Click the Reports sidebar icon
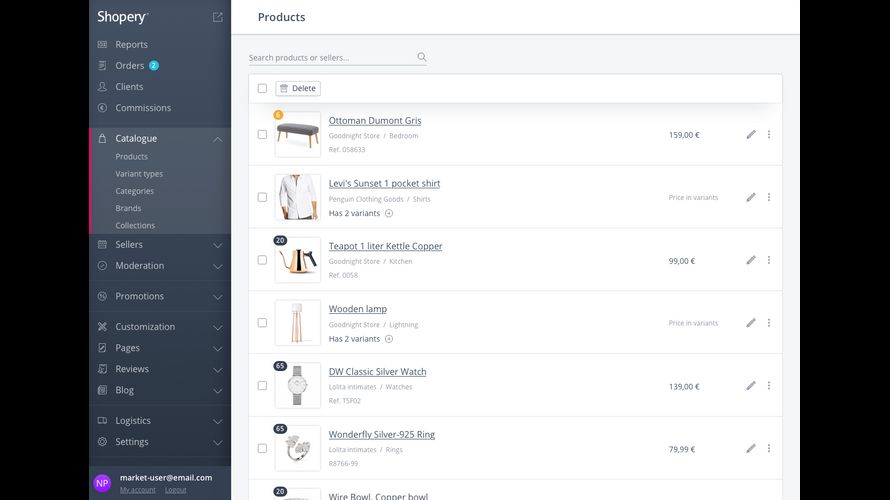The image size is (890, 500). coord(102,44)
